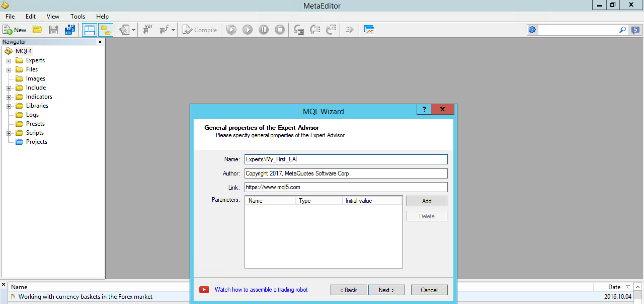Viewport: 644px width, 304px height.
Task: Click the Next button in wizard
Action: pyautogui.click(x=386, y=290)
